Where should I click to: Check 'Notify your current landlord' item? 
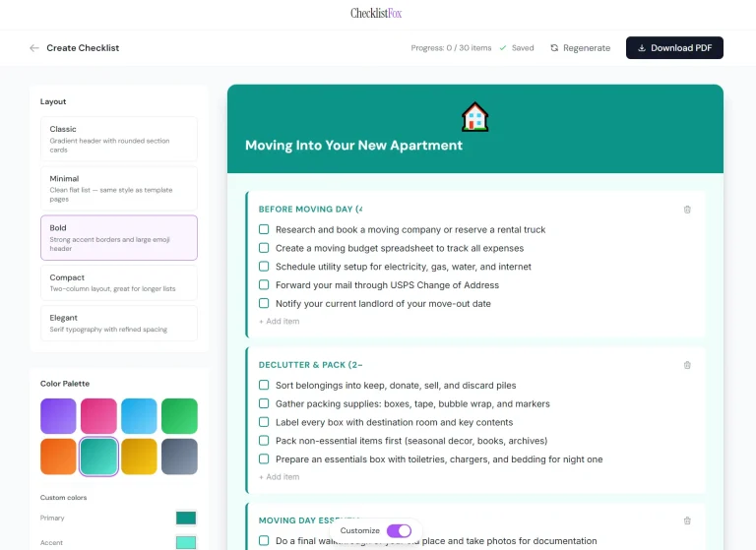point(264,303)
